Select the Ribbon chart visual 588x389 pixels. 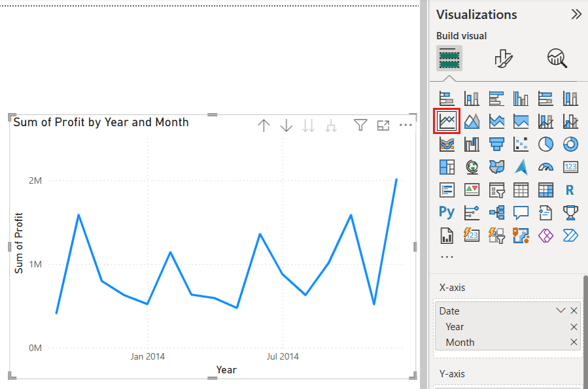[447, 144]
